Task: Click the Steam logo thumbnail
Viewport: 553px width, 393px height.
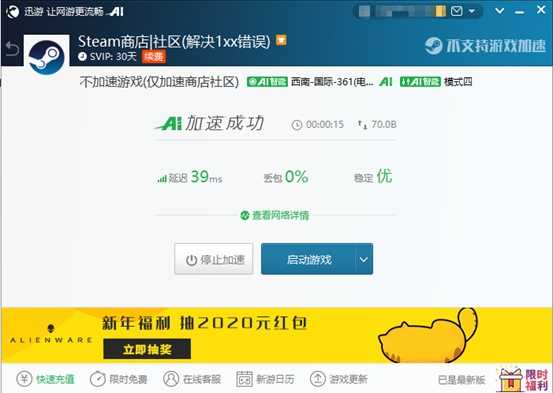Action: tap(46, 56)
